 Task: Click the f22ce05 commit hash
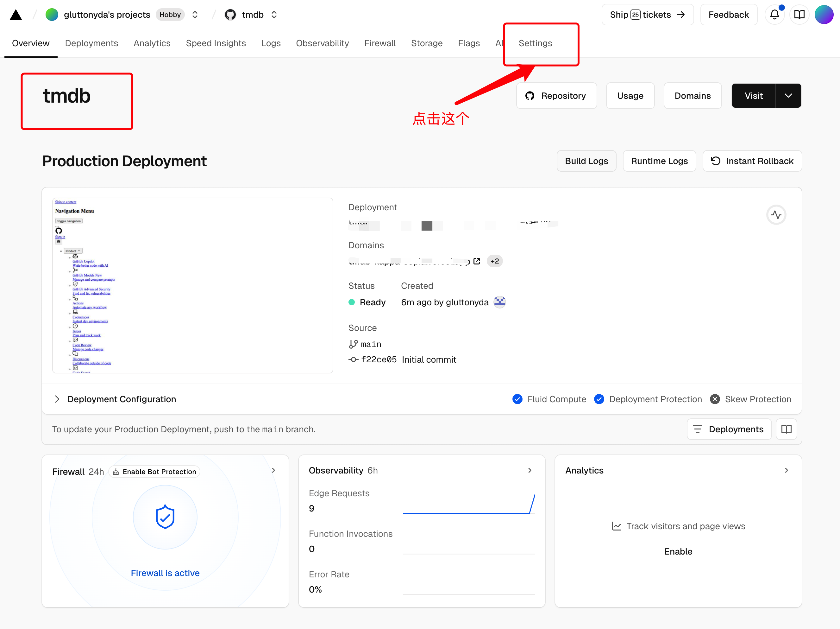[379, 359]
